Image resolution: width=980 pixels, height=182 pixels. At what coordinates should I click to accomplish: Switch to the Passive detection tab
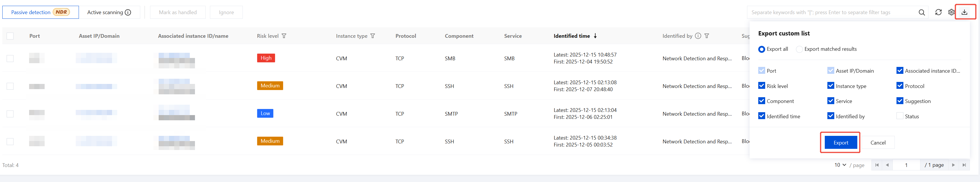pos(40,13)
